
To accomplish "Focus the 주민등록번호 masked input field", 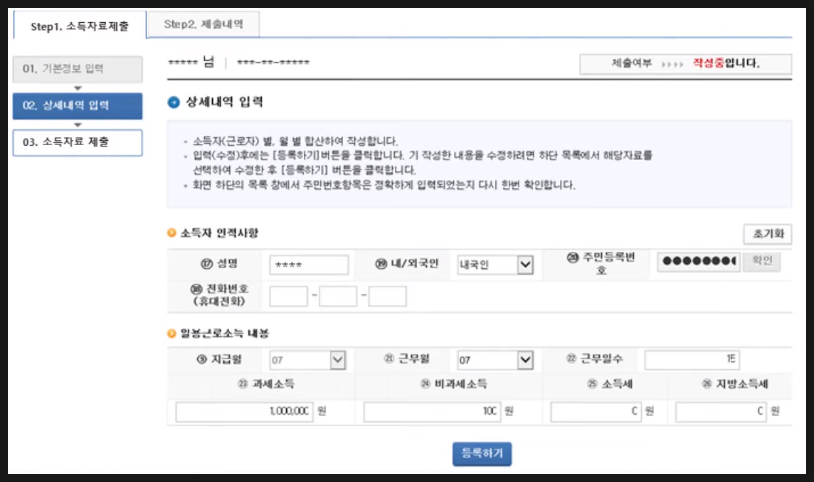I will click(x=697, y=262).
